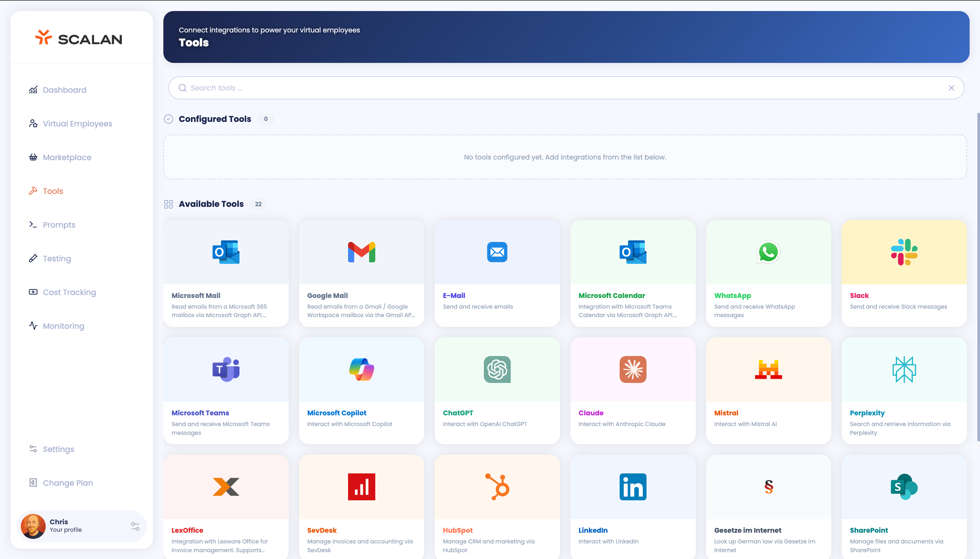The width and height of the screenshot is (980, 559).
Task: Click the HubSpot sprocket icon
Action: pos(497,487)
